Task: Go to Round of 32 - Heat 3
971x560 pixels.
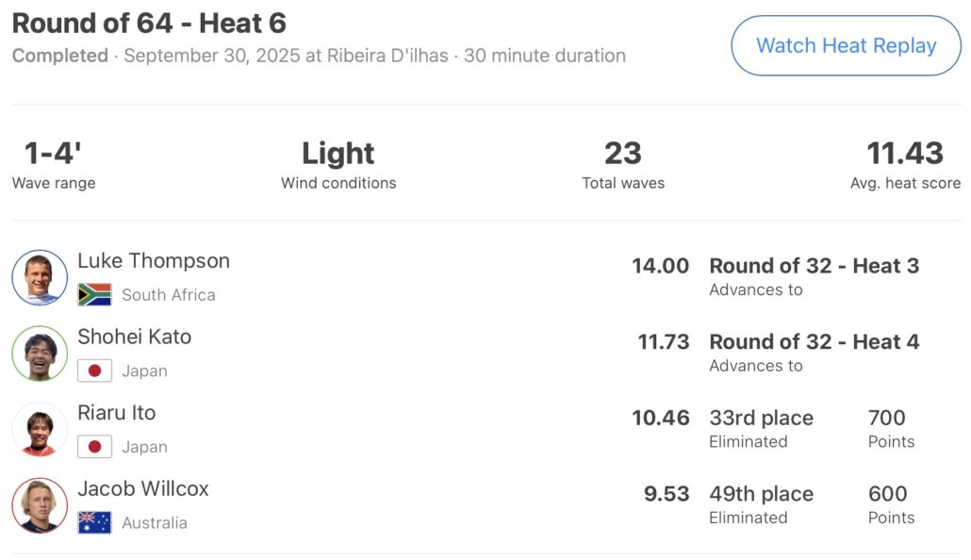Action: (x=814, y=266)
